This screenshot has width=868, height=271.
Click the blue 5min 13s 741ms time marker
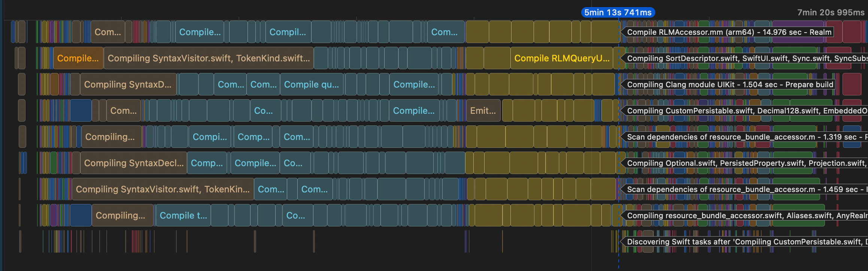point(618,12)
